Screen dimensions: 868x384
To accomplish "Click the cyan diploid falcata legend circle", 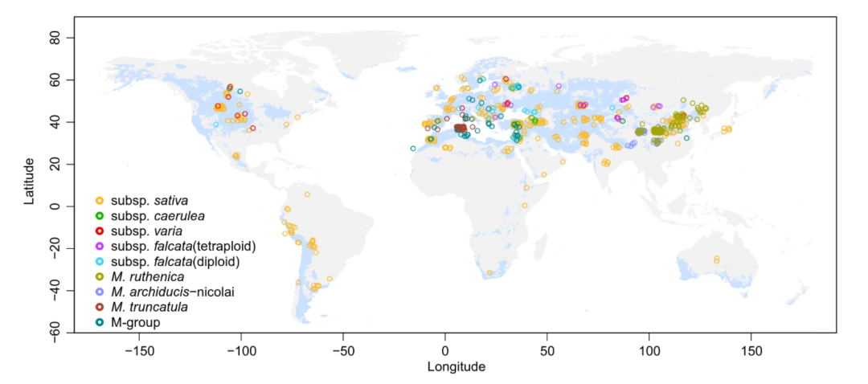I will point(100,261).
